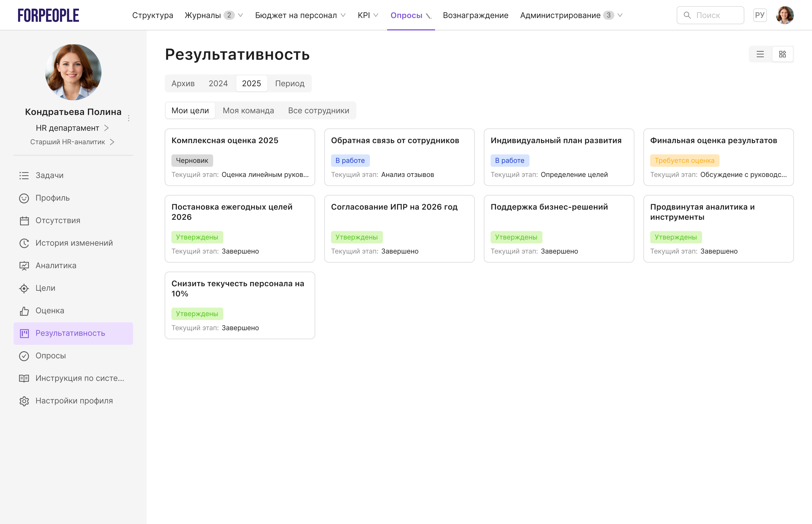Open Отсутствия using the calendar icon
This screenshot has width=812, height=524.
pyautogui.click(x=24, y=221)
